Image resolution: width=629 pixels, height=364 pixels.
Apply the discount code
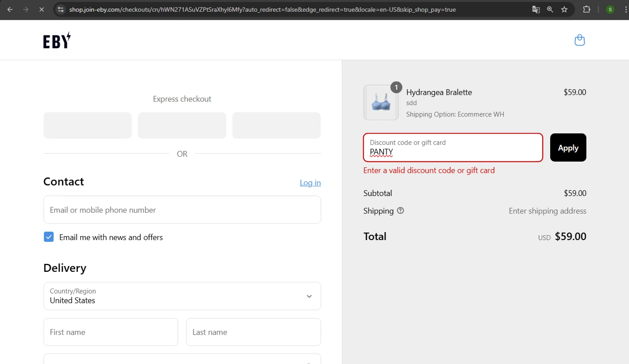(568, 147)
